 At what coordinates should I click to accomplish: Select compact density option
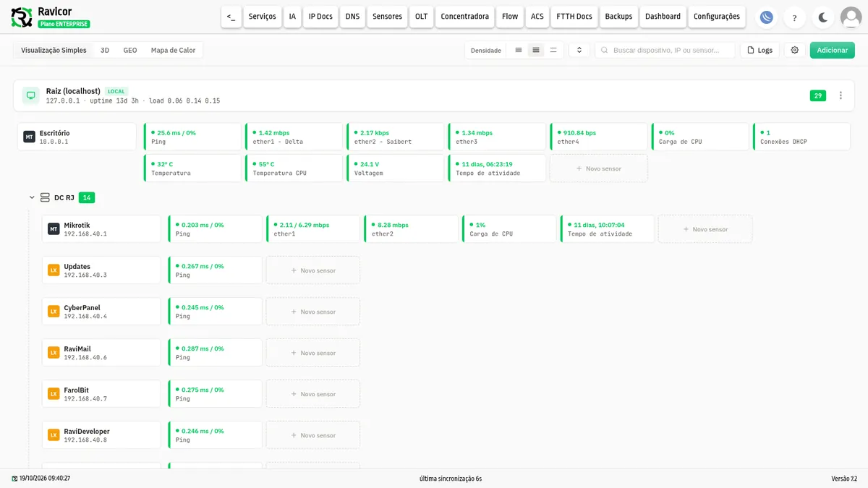(518, 50)
